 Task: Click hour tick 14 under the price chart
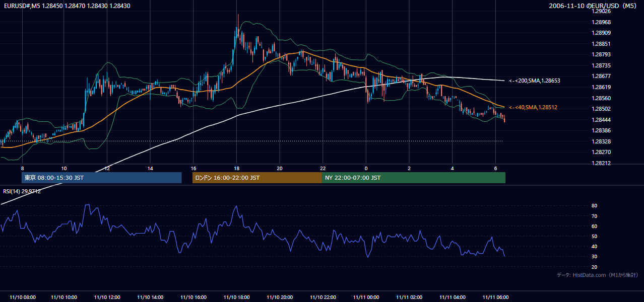click(150, 168)
